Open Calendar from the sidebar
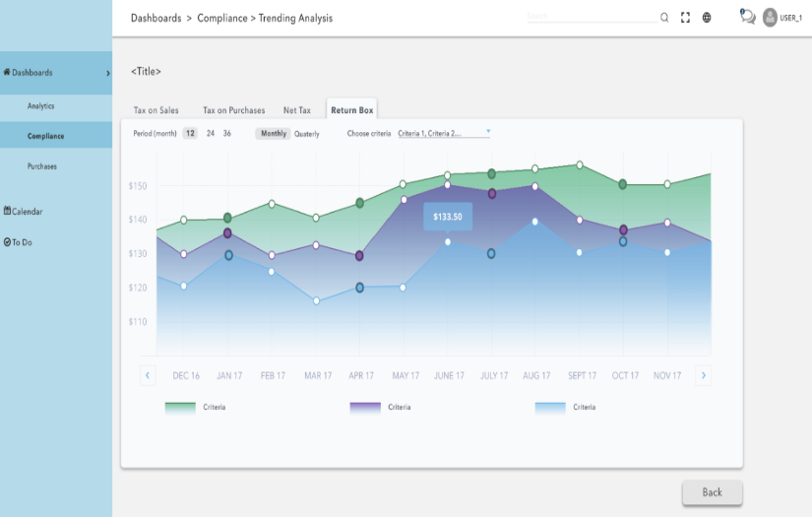The height and width of the screenshot is (517, 812). [23, 212]
